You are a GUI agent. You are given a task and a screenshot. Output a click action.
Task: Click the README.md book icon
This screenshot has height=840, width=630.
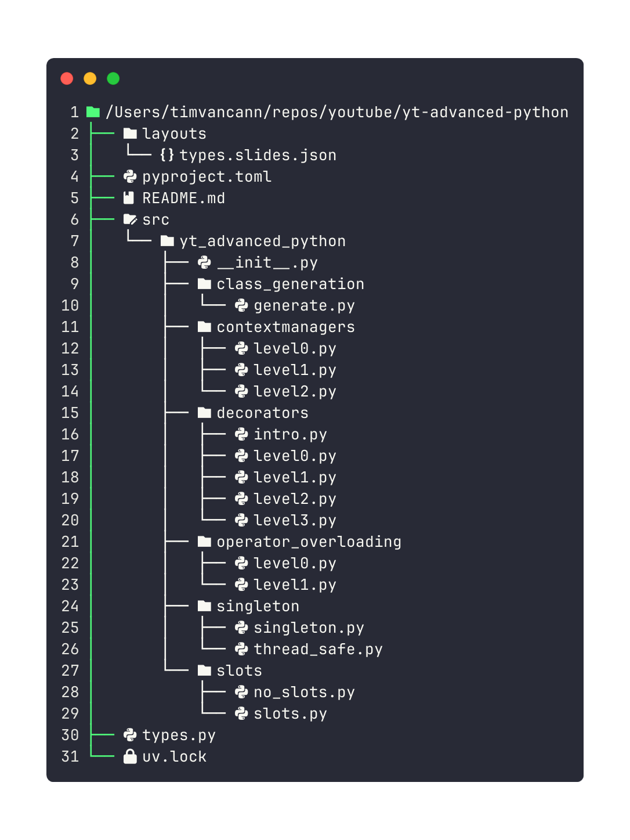point(129,198)
